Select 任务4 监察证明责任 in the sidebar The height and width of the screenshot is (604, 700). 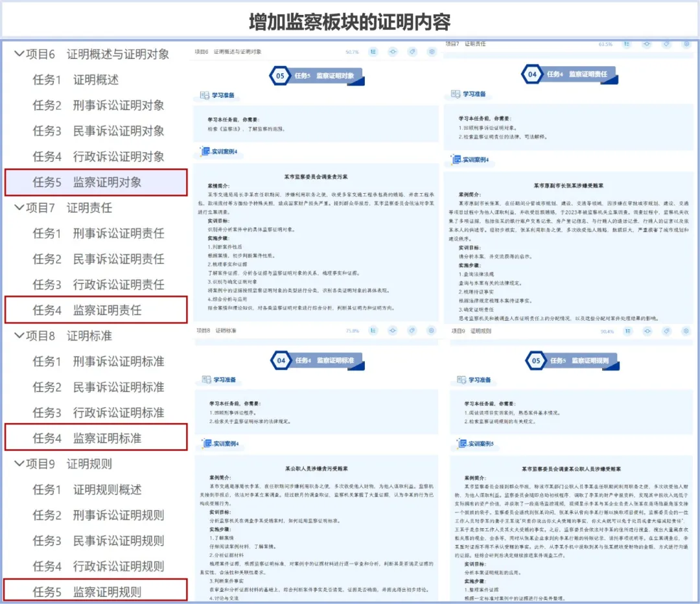(96, 310)
